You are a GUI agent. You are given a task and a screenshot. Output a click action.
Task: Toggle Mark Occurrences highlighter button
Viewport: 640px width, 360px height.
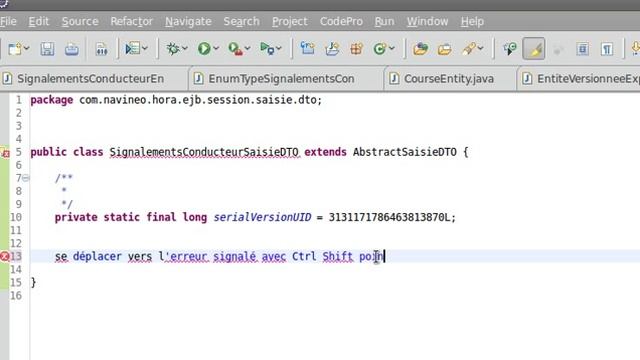point(534,49)
